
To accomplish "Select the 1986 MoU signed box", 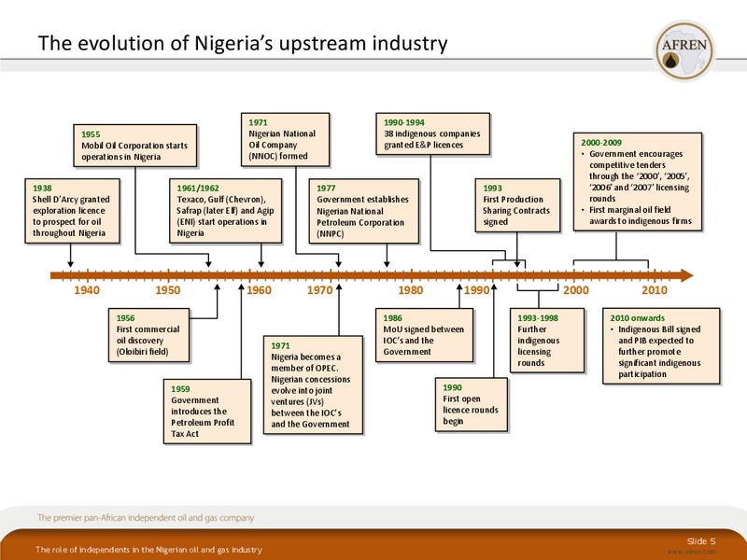I will pos(424,335).
